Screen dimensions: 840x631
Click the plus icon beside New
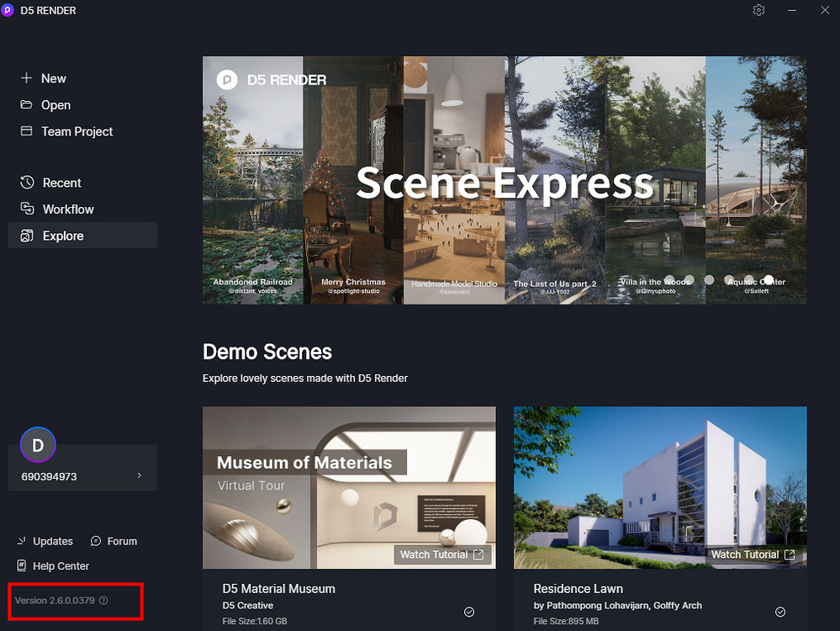click(26, 78)
